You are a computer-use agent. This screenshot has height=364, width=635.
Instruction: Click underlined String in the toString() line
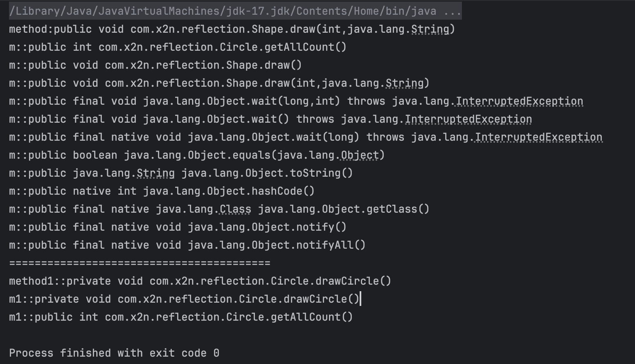point(155,173)
